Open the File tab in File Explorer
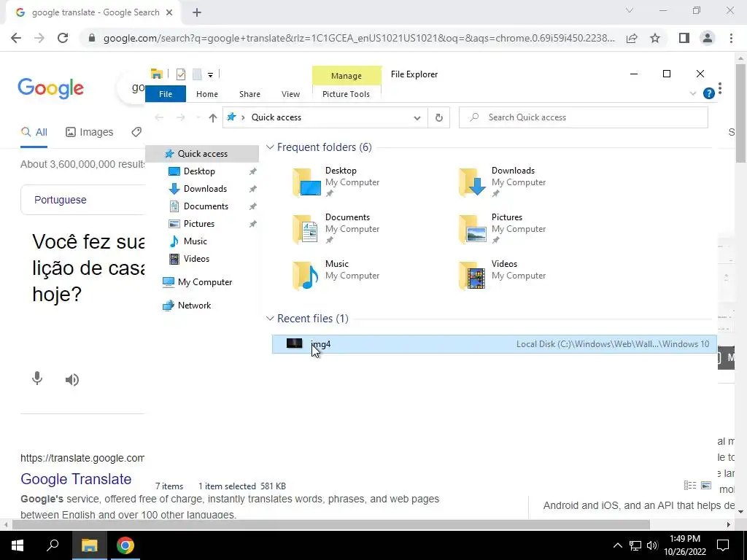747x560 pixels. pos(166,94)
